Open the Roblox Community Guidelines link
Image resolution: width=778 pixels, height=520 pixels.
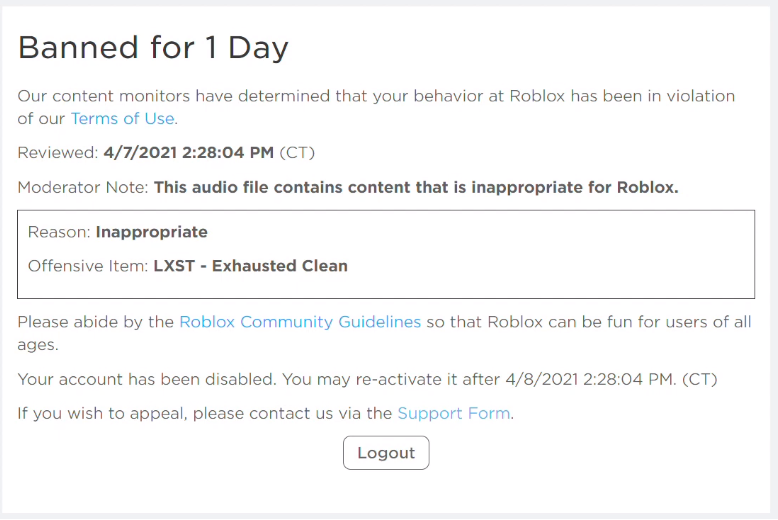300,322
